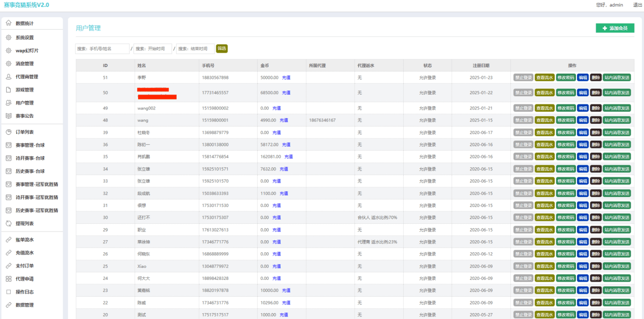The image size is (644, 319).
Task: Click the refresh icon beside 提现列表
Action: coord(9,223)
